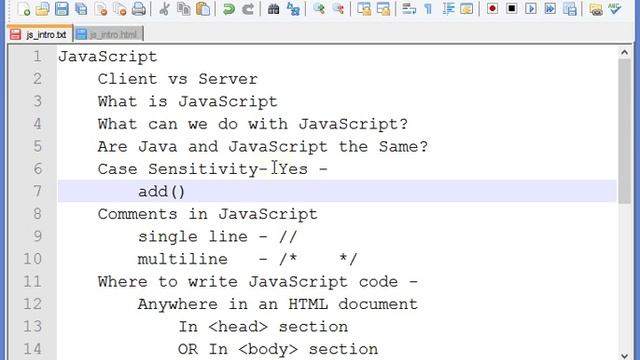Toggle synchronize vertical scrolling

[364, 9]
